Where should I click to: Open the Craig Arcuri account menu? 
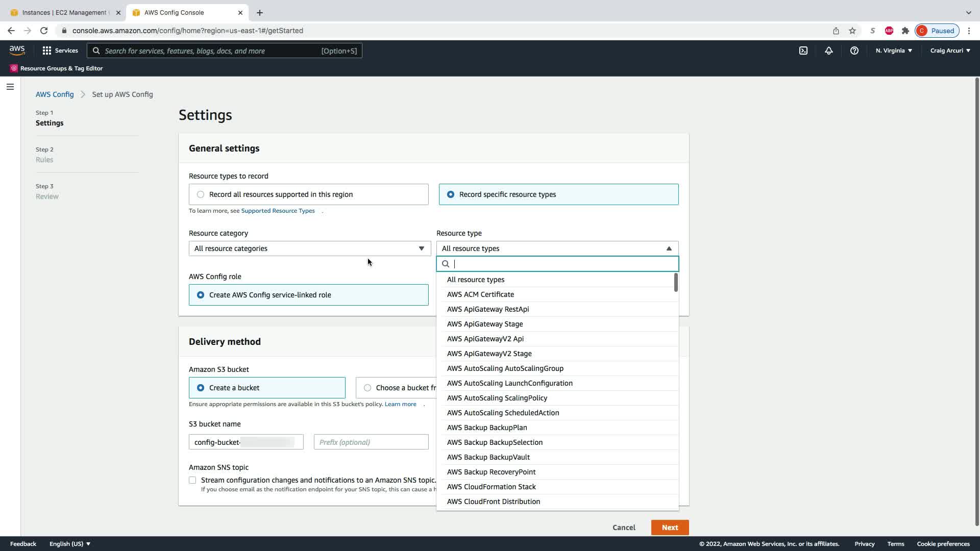[949, 51]
